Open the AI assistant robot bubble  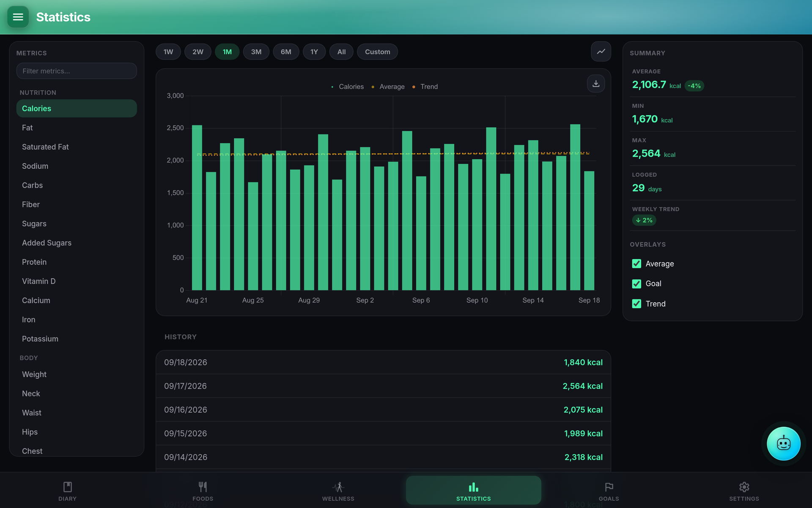point(783,443)
